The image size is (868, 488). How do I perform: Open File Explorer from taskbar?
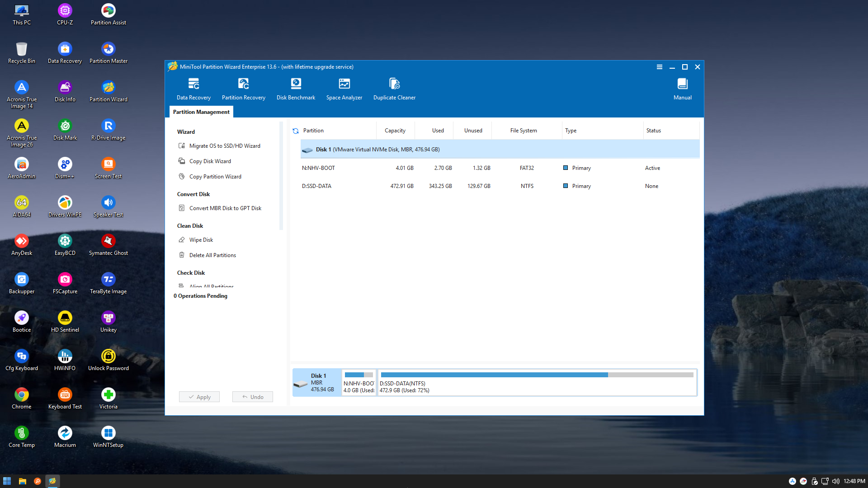tap(23, 481)
